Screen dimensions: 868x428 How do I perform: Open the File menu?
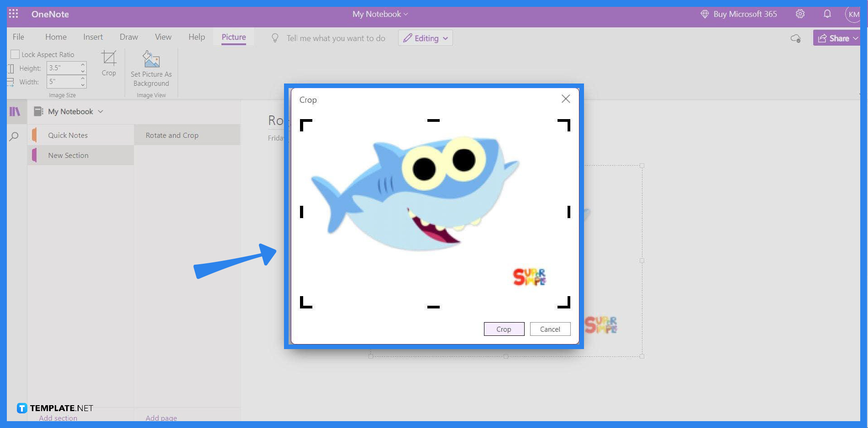click(18, 37)
